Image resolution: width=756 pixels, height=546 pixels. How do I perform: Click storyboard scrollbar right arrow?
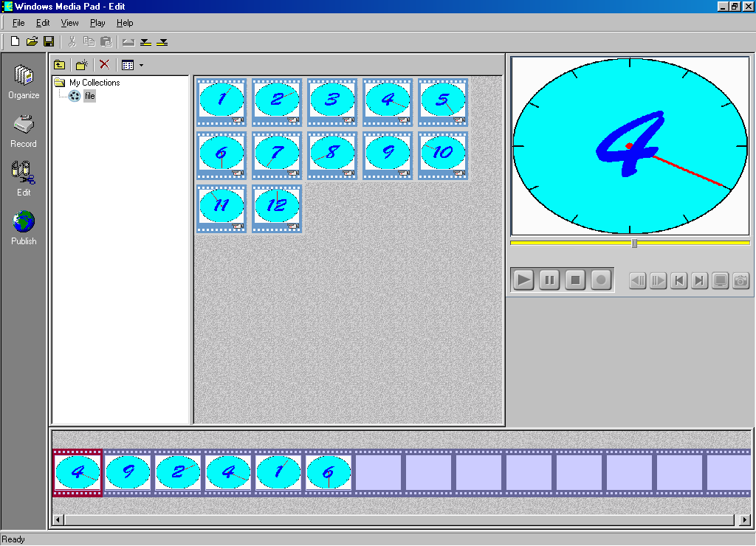point(745,520)
